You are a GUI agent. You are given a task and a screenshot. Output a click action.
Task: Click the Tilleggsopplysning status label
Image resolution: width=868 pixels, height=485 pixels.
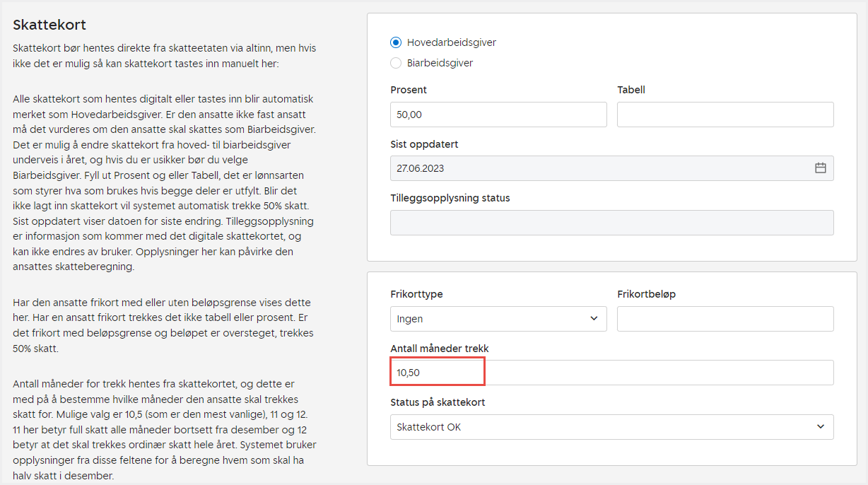[x=450, y=198]
